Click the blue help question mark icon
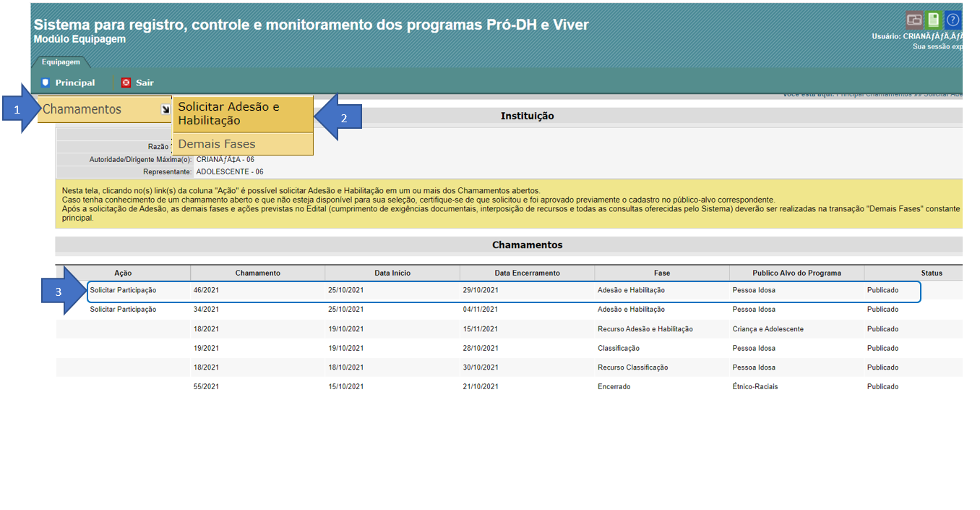 coord(953,20)
